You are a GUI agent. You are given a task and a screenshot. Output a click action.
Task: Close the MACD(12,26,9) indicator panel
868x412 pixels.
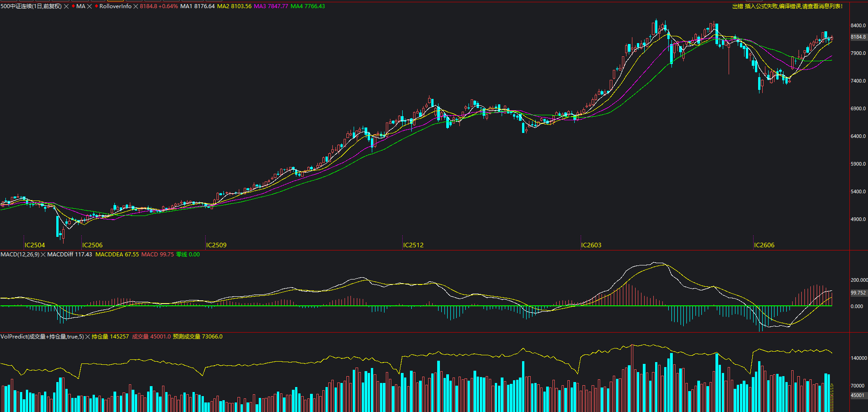44,255
